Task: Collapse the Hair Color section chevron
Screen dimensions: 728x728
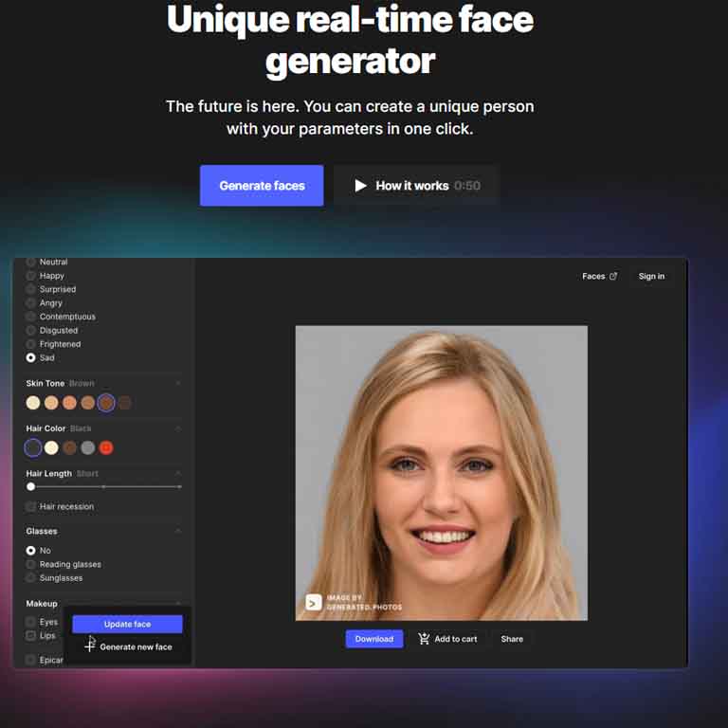Action: (x=177, y=428)
